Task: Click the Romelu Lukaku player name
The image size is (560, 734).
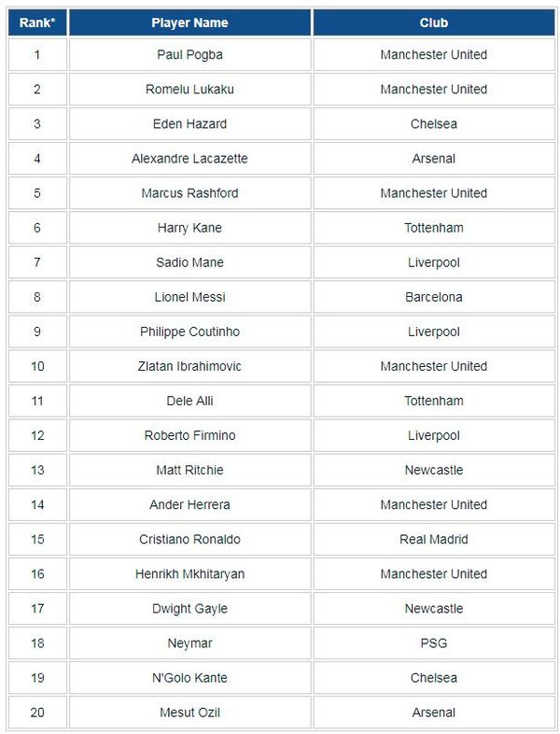Action: [190, 90]
